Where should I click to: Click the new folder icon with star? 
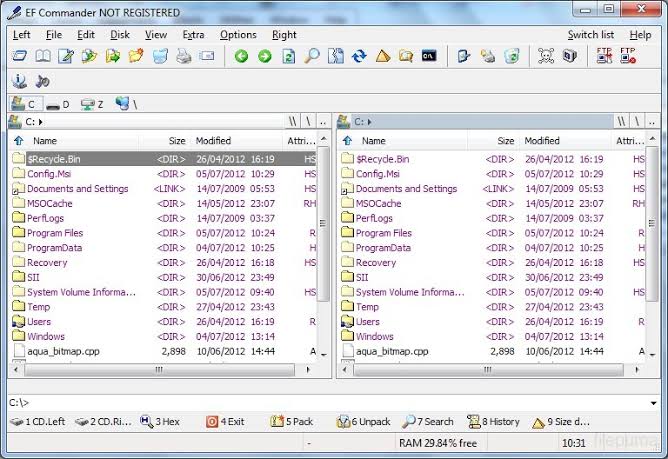(136, 56)
